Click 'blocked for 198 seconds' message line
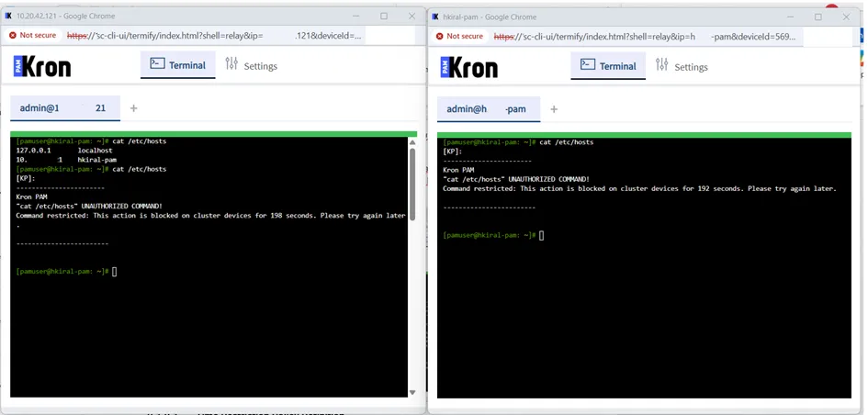The image size is (868, 415). [x=211, y=216]
